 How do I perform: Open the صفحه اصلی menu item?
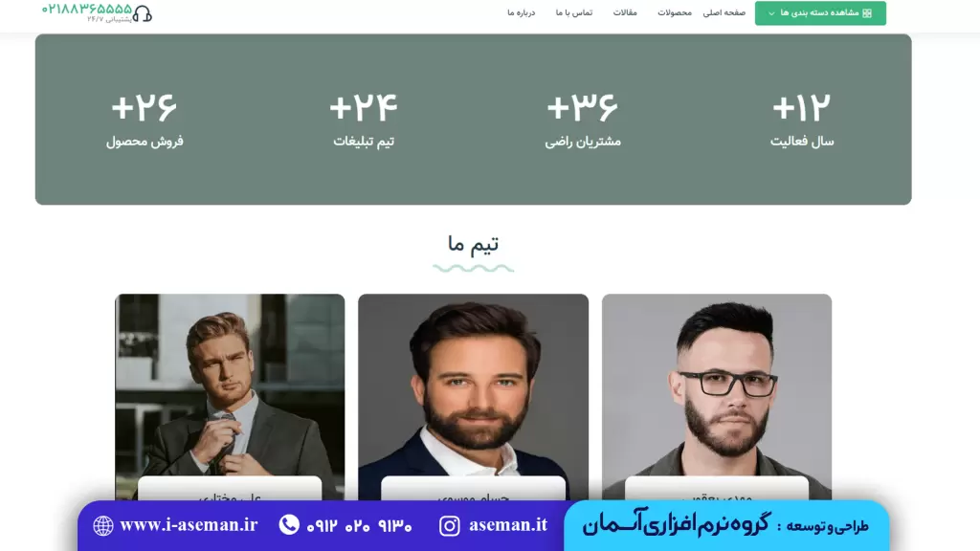point(724,12)
